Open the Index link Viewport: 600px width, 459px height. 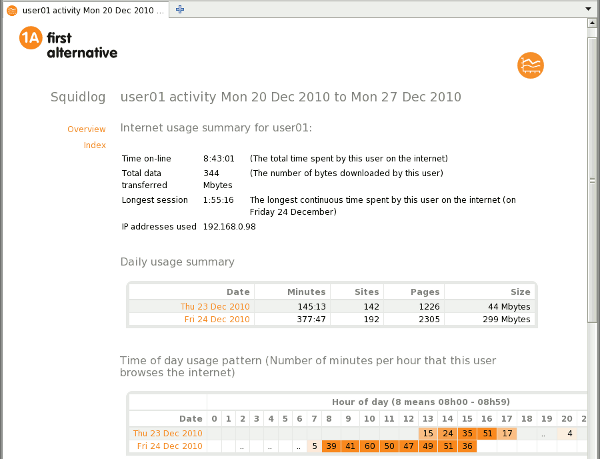(x=95, y=145)
